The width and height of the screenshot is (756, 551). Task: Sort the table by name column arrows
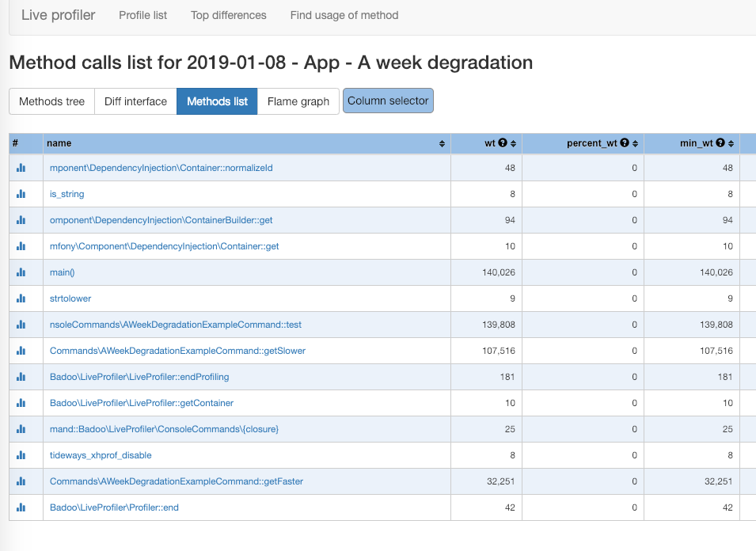pyautogui.click(x=442, y=144)
